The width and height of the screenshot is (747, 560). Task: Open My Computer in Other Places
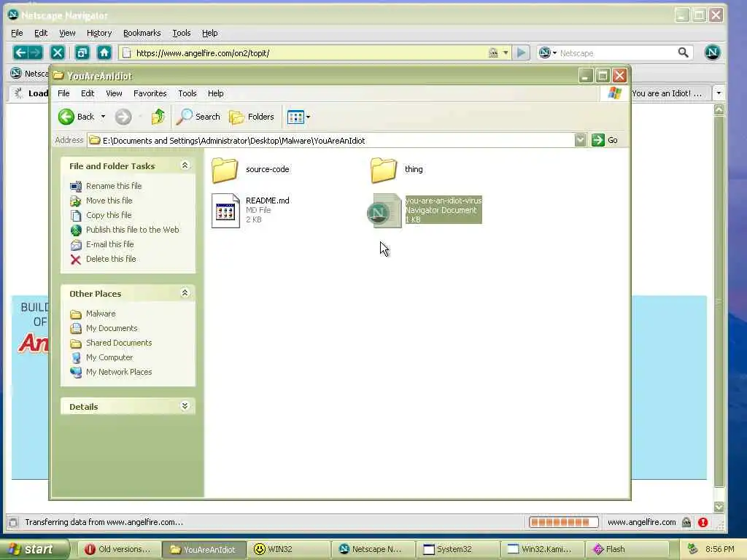(109, 357)
